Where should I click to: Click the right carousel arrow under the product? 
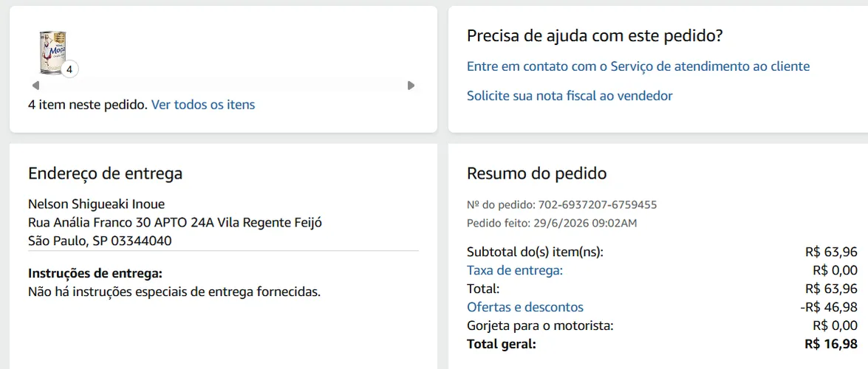[x=411, y=85]
